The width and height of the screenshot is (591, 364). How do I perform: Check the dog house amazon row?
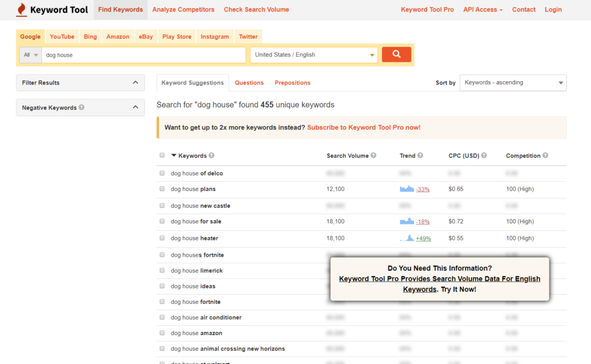[162, 333]
